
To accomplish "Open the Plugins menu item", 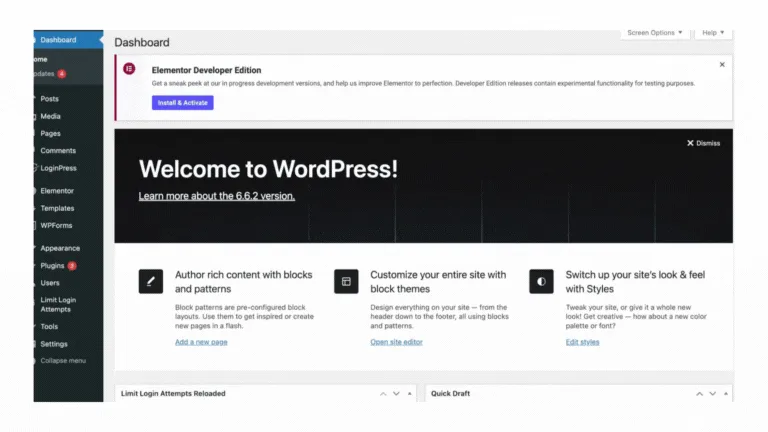I will coord(52,266).
